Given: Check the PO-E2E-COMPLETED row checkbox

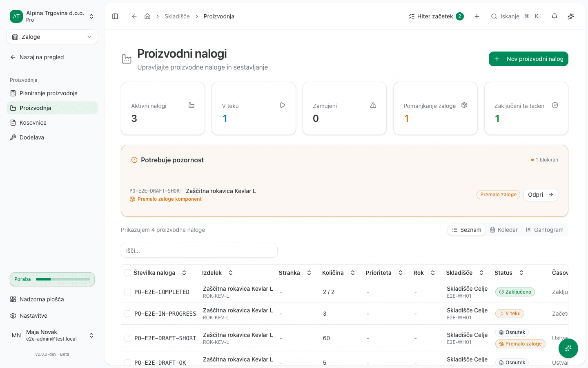Looking at the screenshot, I should click(128, 292).
